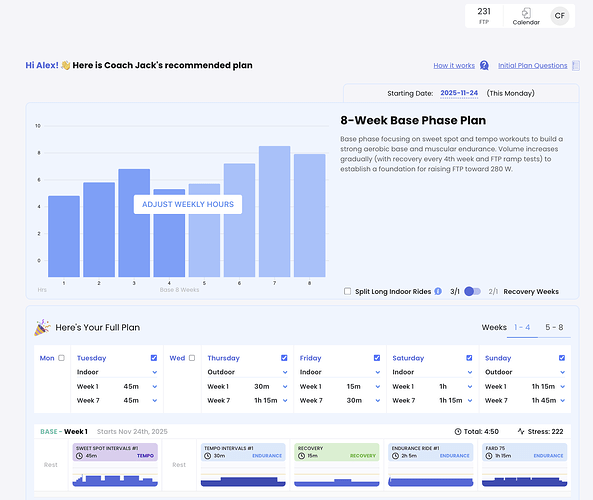Click the Split Long Indoor Rides info icon

[x=438, y=291]
